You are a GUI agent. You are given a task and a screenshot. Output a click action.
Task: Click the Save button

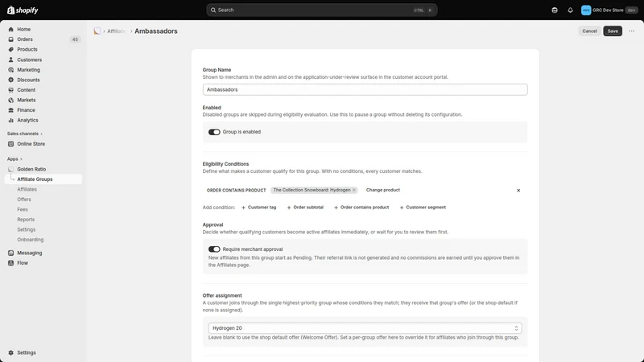click(x=613, y=31)
